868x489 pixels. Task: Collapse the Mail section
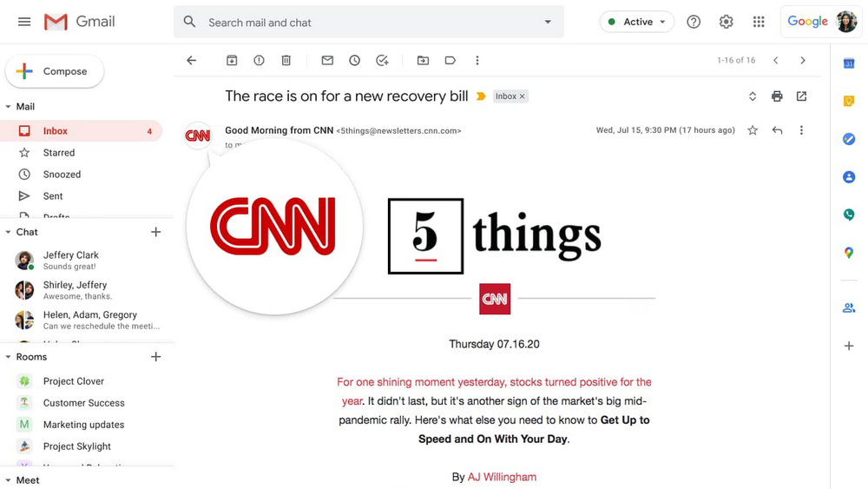tap(8, 106)
